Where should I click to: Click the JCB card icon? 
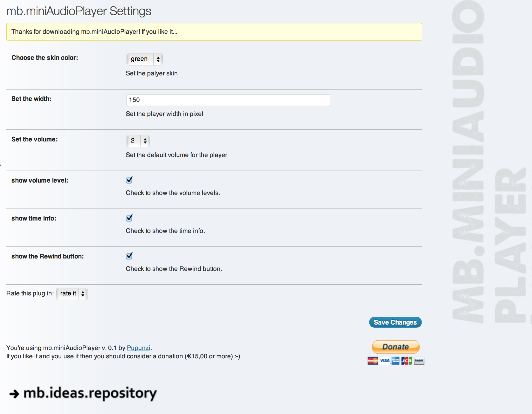(406, 361)
